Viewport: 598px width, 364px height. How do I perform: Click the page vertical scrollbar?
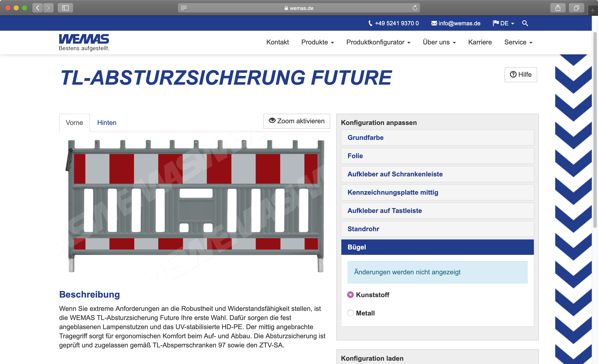595,130
